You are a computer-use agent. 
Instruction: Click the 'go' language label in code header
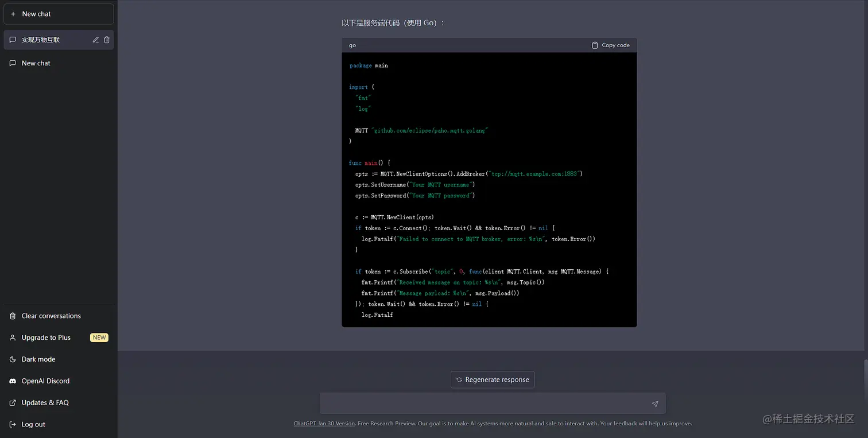click(352, 45)
